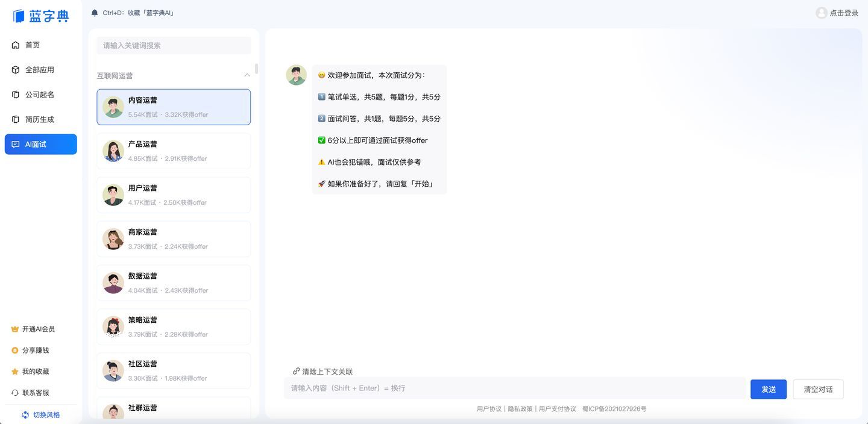Screen dimensions: 868x424
Task: Focus the keyword search field
Action: click(174, 46)
